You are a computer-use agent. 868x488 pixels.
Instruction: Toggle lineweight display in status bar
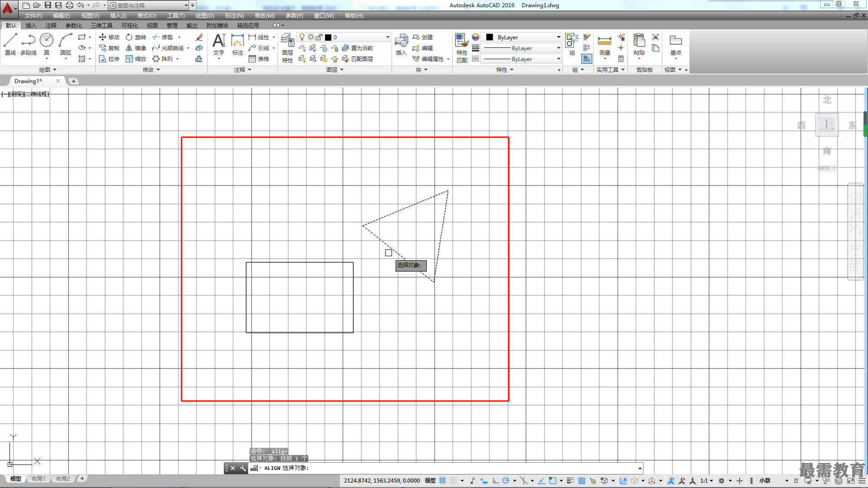571,481
